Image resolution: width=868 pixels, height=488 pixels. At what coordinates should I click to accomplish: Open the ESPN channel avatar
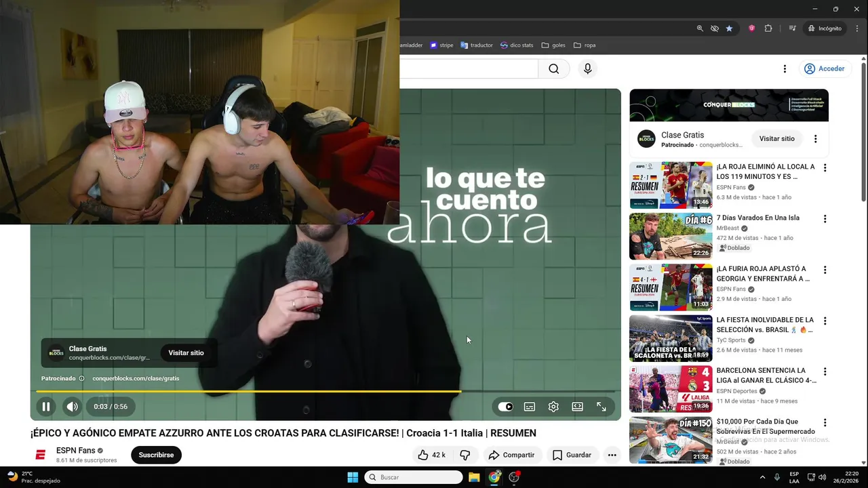(41, 455)
